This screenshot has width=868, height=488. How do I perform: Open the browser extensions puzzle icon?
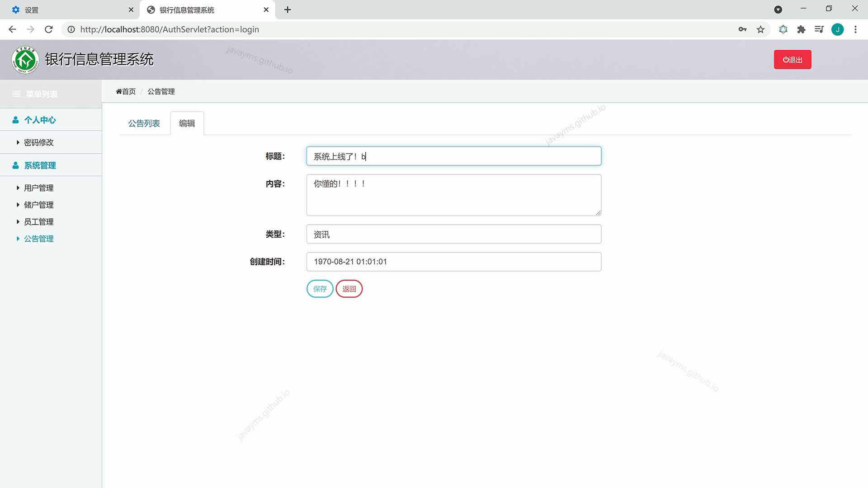pos(801,29)
